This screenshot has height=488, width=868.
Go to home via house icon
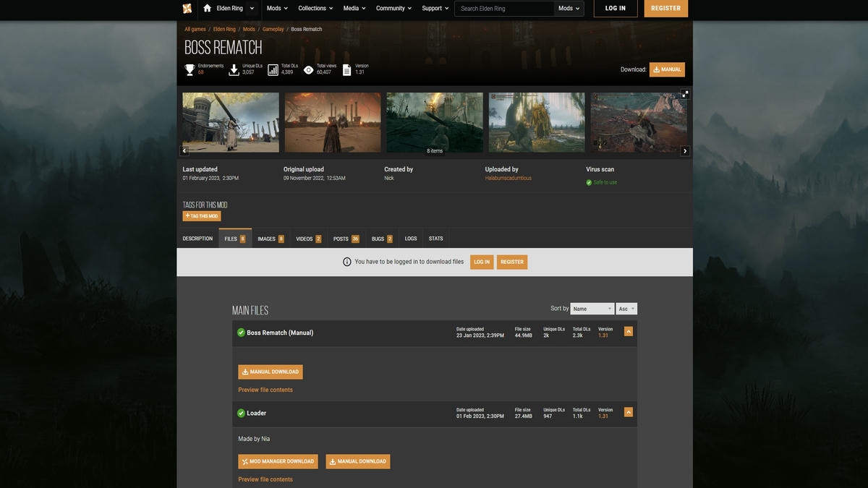208,9
